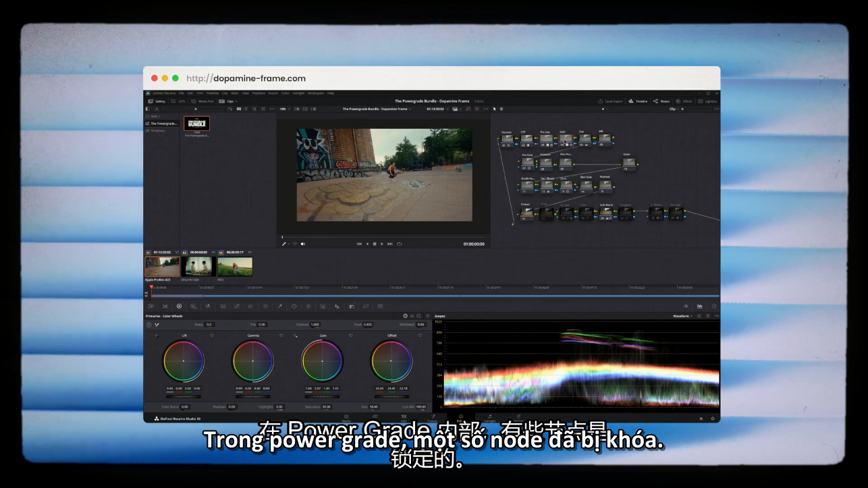
Task: Select The Powergrade album in sidebar
Action: coord(163,124)
